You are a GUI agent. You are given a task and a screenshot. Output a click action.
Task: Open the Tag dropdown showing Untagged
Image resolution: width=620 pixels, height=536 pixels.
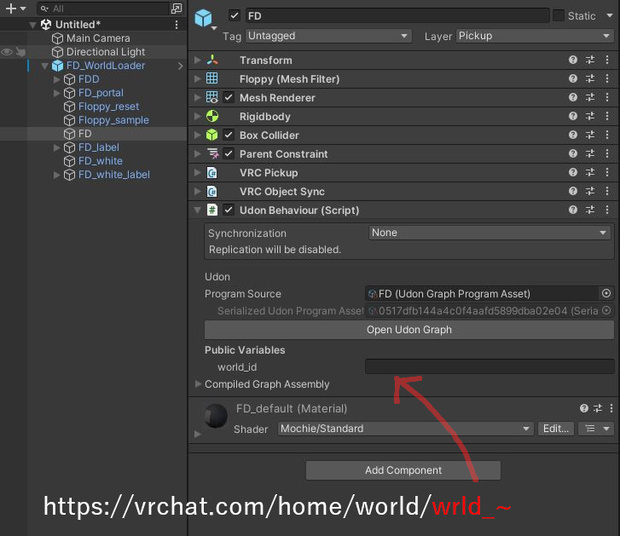[329, 36]
